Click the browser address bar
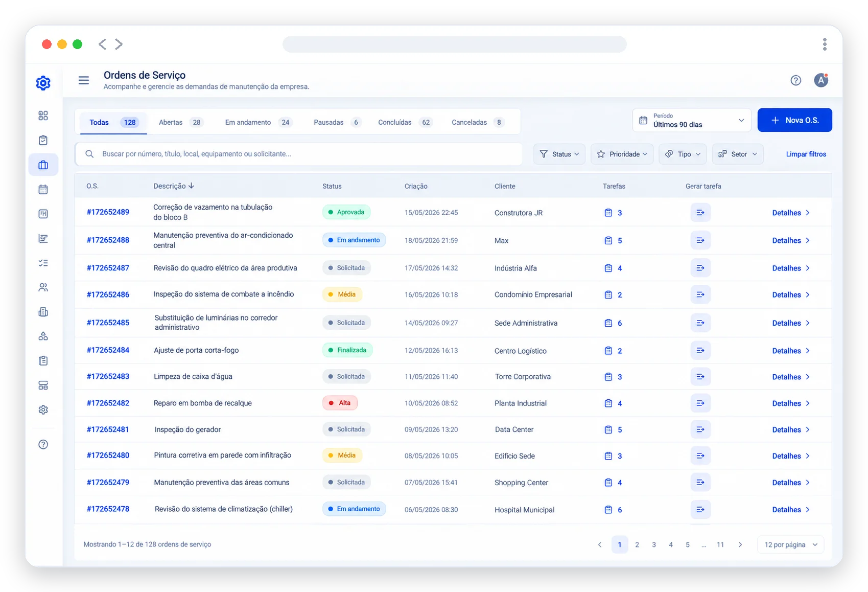The height and width of the screenshot is (592, 868). tap(455, 44)
